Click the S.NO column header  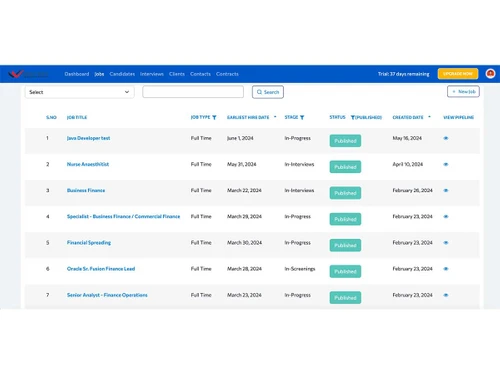51,117
